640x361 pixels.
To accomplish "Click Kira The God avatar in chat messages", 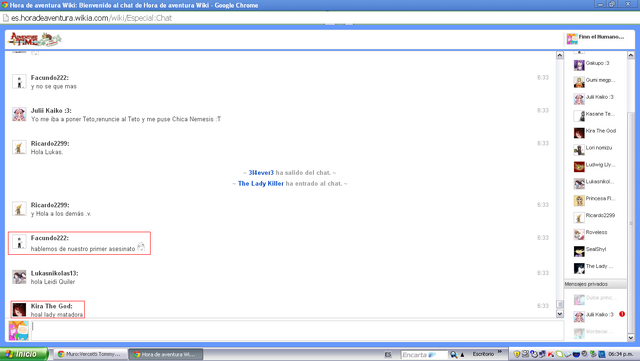I will [x=19, y=310].
